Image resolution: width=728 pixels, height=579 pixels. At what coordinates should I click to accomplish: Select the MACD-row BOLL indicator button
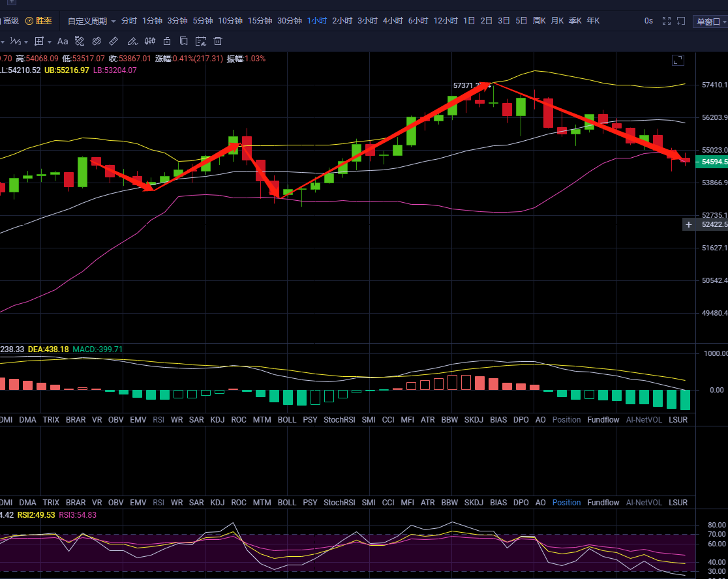[x=286, y=420]
